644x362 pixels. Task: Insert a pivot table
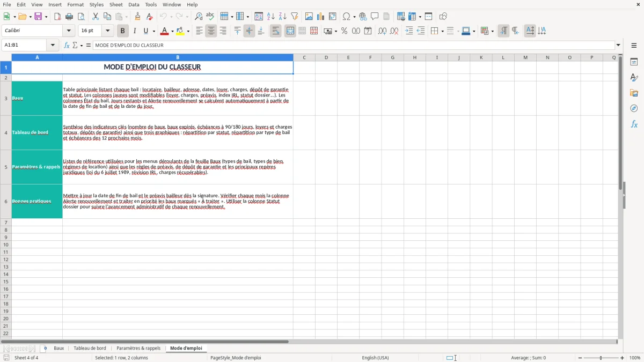click(x=333, y=17)
